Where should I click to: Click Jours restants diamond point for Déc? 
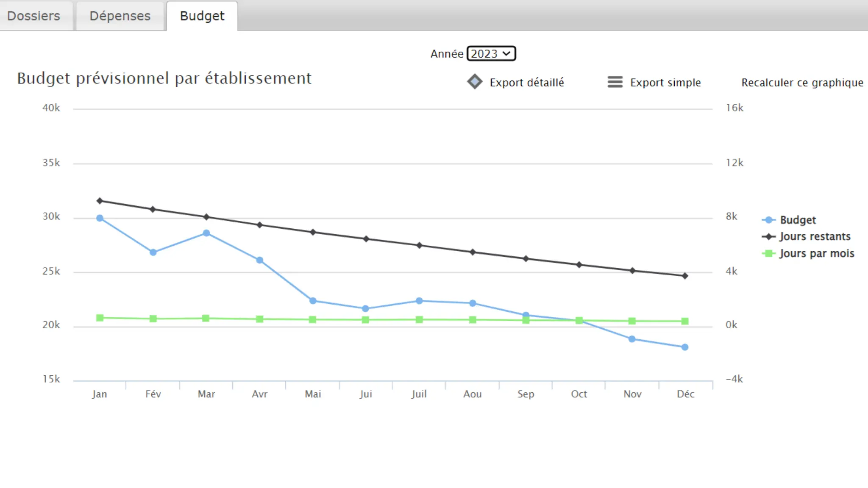tap(685, 276)
